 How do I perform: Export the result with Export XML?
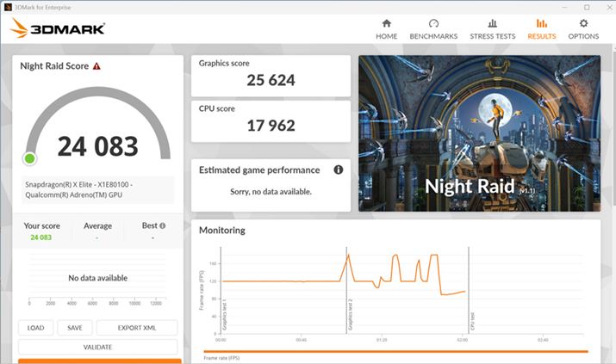(137, 328)
